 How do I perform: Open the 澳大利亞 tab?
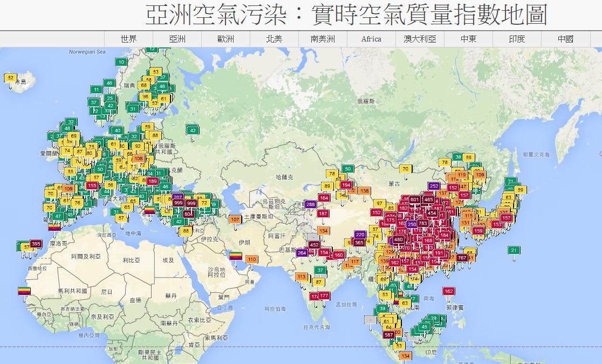click(420, 39)
